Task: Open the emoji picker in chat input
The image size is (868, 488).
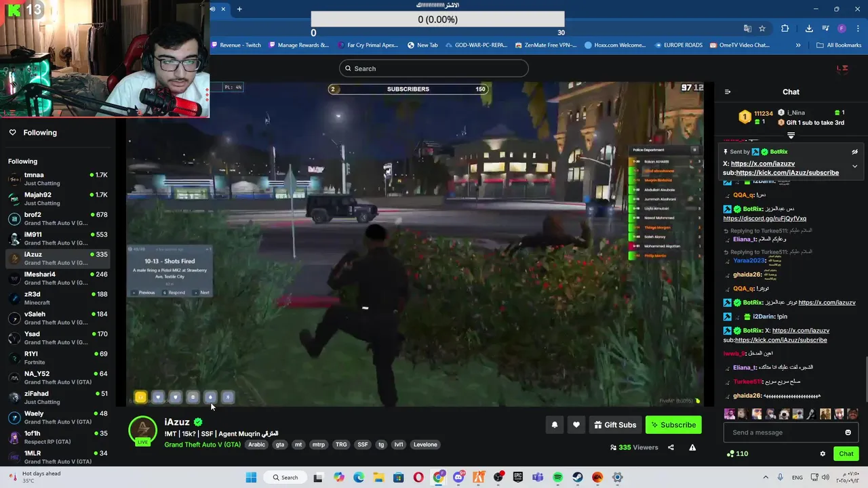Action: 848,432
